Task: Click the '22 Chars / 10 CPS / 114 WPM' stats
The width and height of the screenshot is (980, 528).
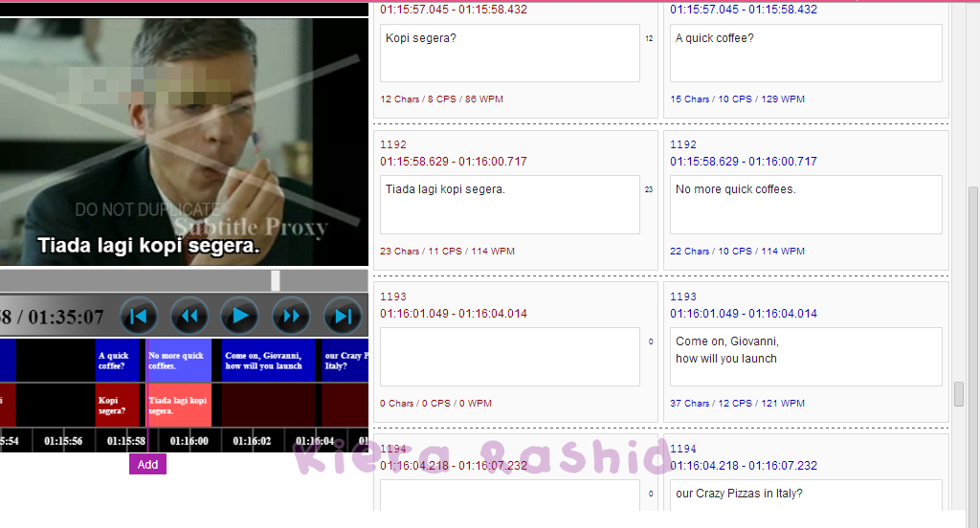Action: point(738,252)
